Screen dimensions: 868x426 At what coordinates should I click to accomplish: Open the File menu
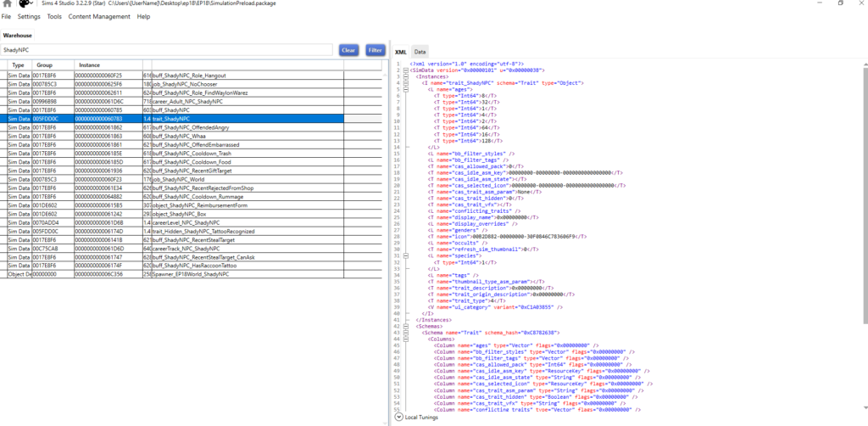tap(7, 17)
